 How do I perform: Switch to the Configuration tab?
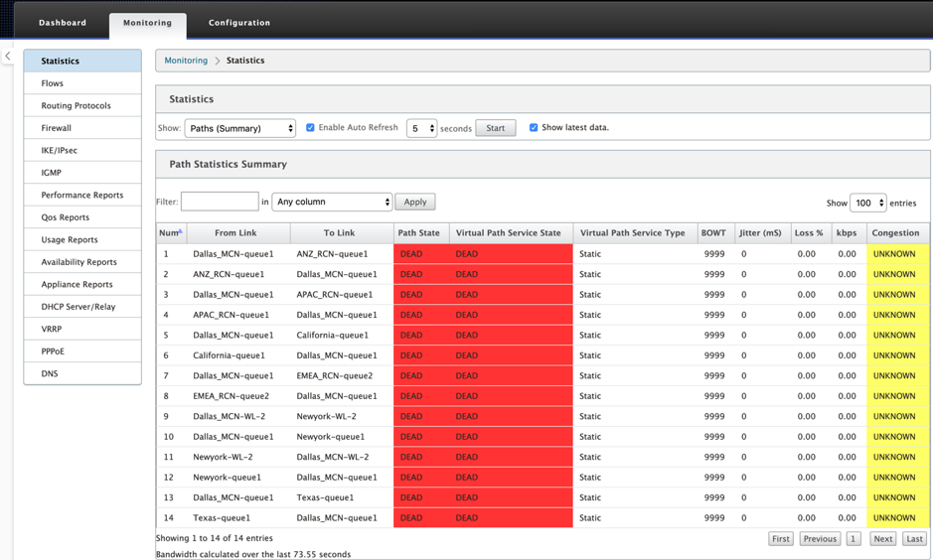(x=239, y=23)
